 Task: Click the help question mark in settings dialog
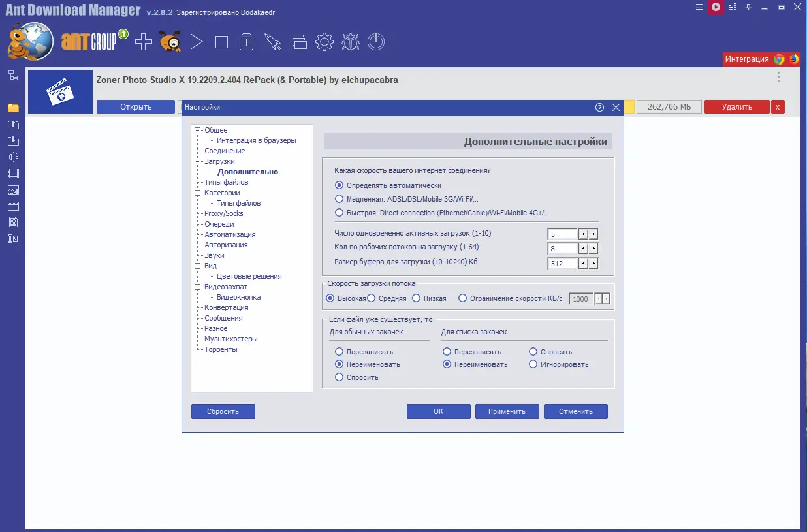coord(599,108)
